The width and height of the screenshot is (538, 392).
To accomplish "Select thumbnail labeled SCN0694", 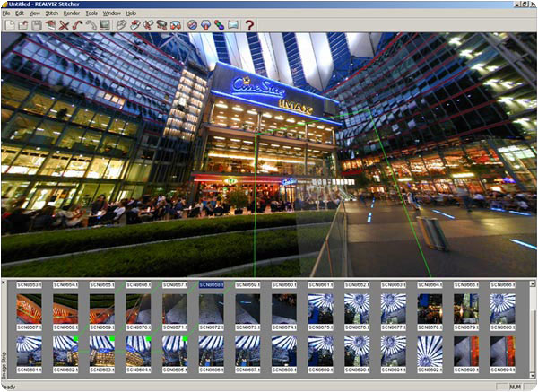I will 503,351.
